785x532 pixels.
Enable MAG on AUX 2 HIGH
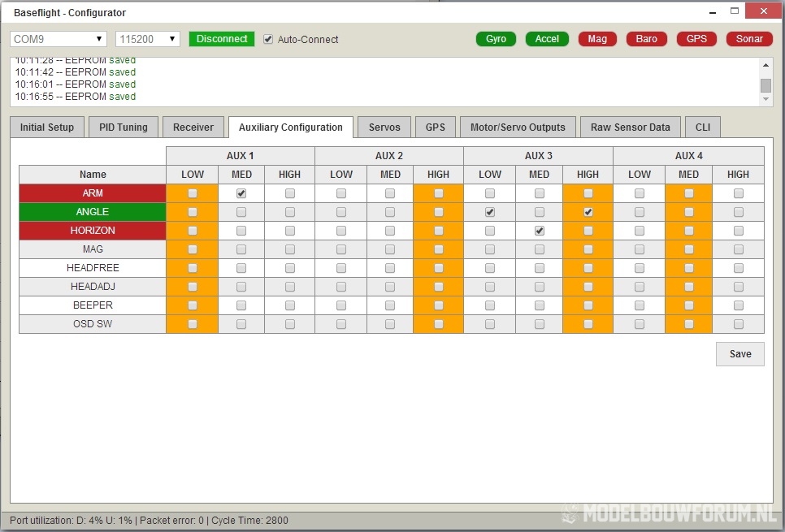click(x=439, y=249)
